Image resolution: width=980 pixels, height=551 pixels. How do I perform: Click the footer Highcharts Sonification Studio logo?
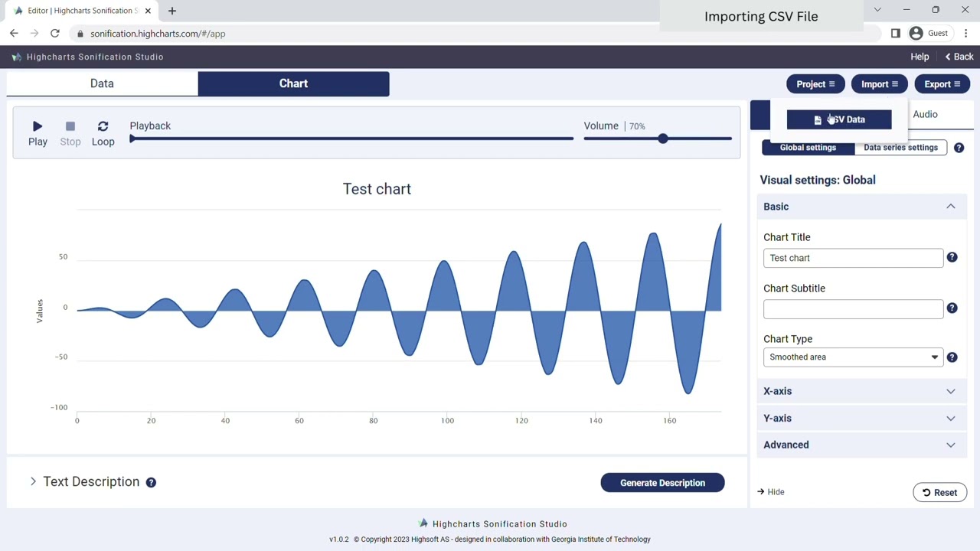click(492, 524)
